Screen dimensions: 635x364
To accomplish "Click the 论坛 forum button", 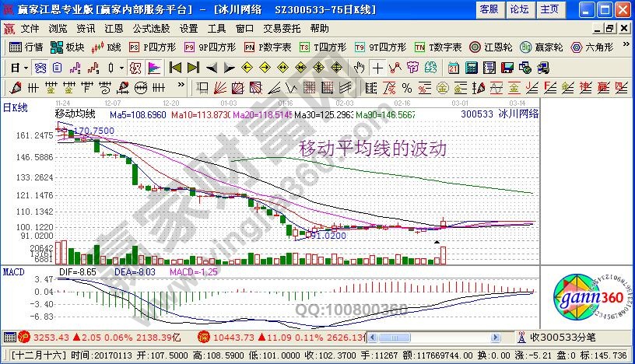I will tap(519, 9).
